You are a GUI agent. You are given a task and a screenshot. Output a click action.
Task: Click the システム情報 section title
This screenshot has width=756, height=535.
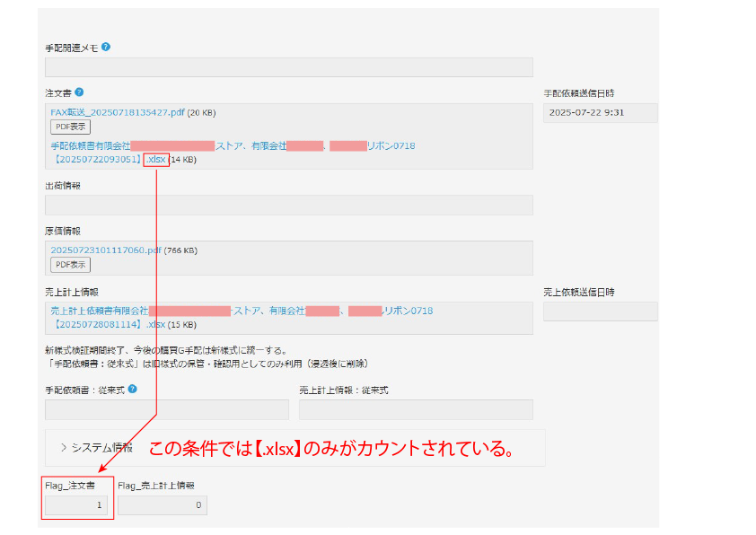coord(101,447)
